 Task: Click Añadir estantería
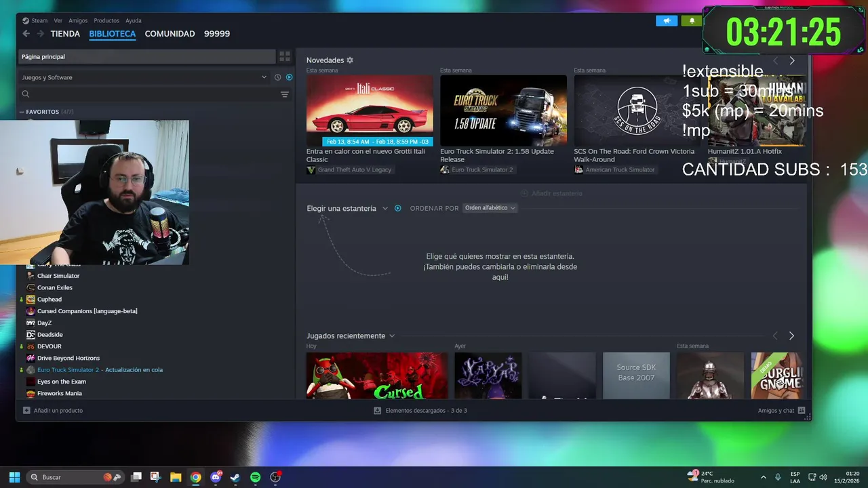[551, 193]
